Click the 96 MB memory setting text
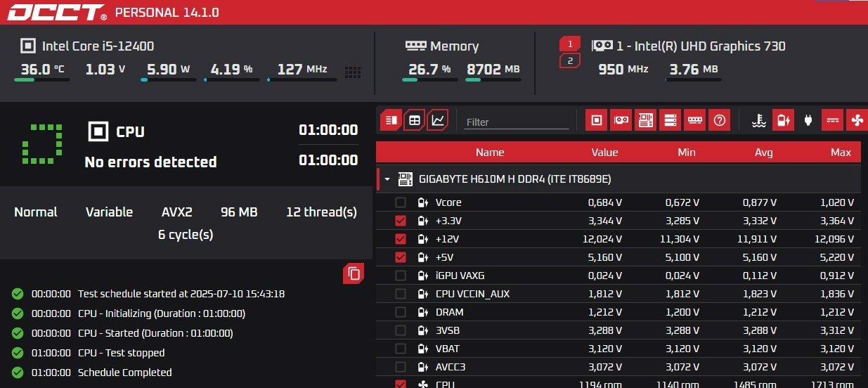This screenshot has width=868, height=388. (x=239, y=212)
